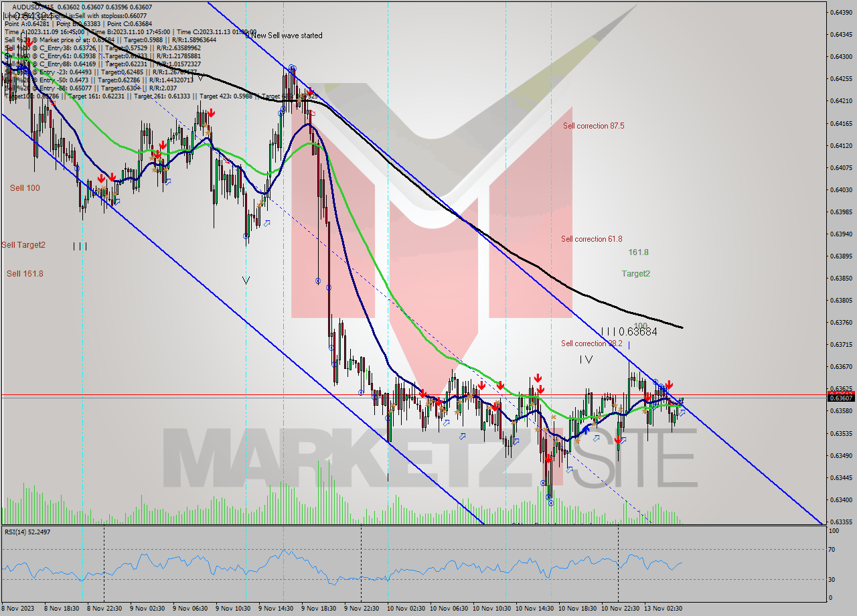Click the RSI(14) 52.2497 indicator label
The width and height of the screenshot is (857, 616).
point(28,532)
